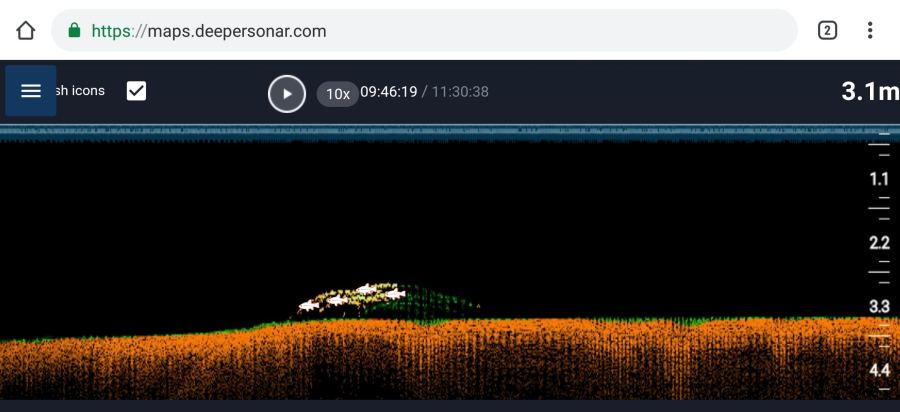This screenshot has height=412, width=900.
Task: Click the 3.3 depth scale label
Action: [x=879, y=307]
